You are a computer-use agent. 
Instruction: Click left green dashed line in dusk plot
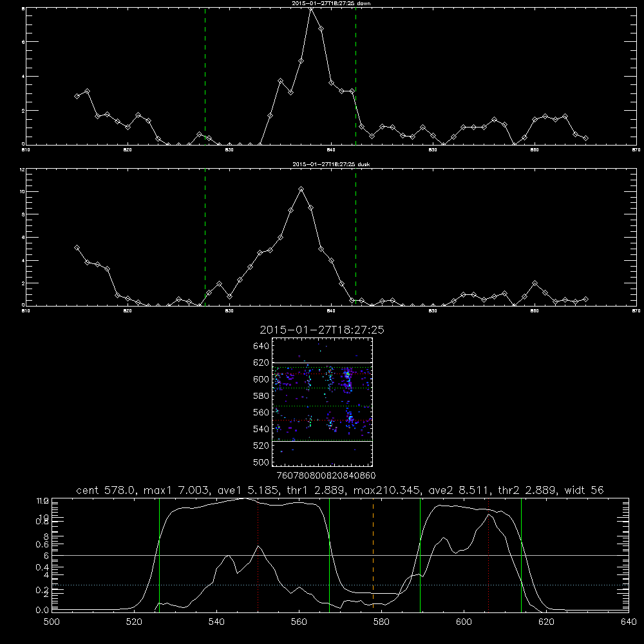(205, 237)
